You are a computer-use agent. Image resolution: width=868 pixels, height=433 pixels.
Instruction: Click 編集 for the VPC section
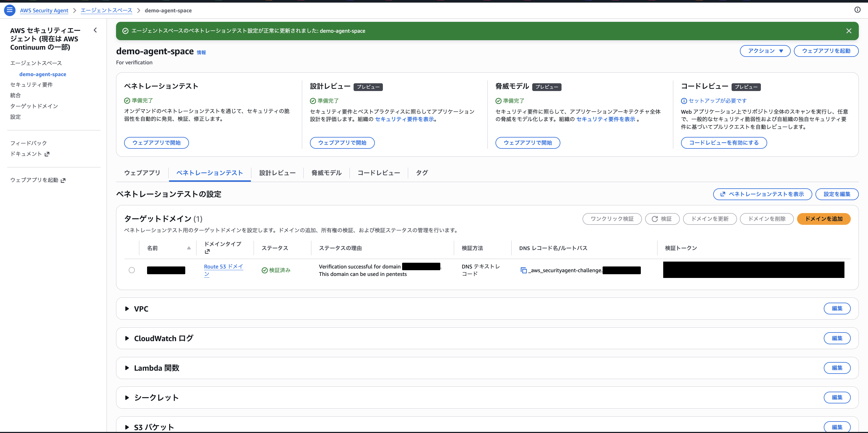837,309
